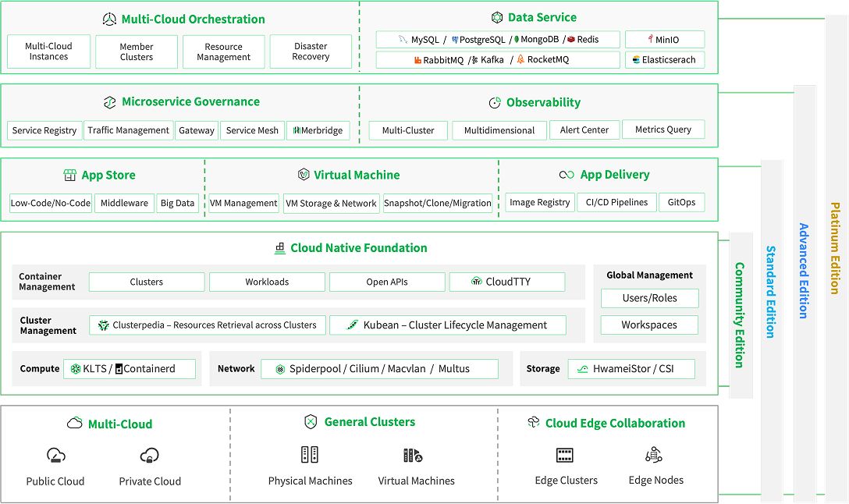Viewport: 849px width, 504px height.
Task: Click the Kubean logo icon
Action: pyautogui.click(x=353, y=325)
